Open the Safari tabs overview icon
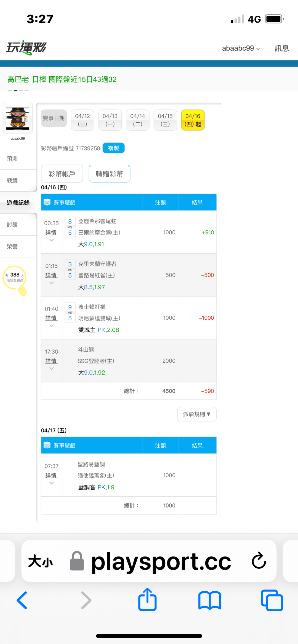The width and height of the screenshot is (298, 644). click(x=272, y=600)
